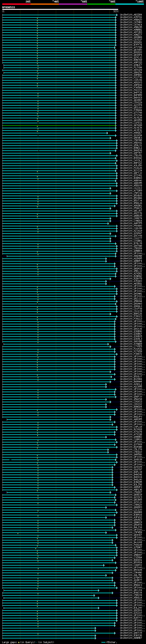Select the UniRef100_A8P136 label
Image resolution: width=146 pixels, height=644 pixels.
click(131, 490)
